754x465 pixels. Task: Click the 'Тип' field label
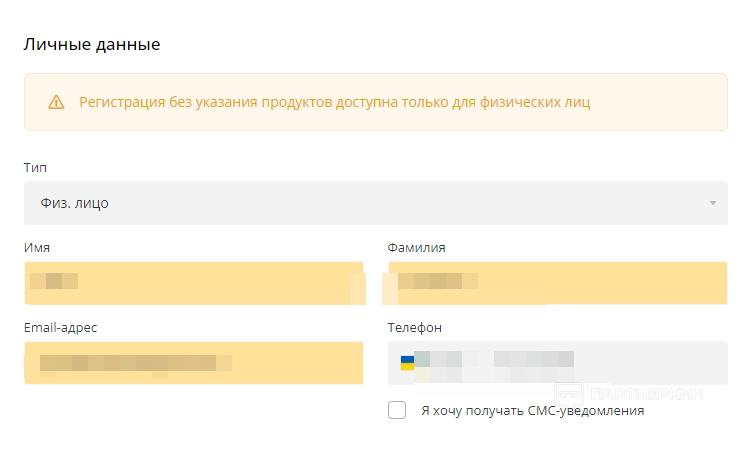pos(35,167)
